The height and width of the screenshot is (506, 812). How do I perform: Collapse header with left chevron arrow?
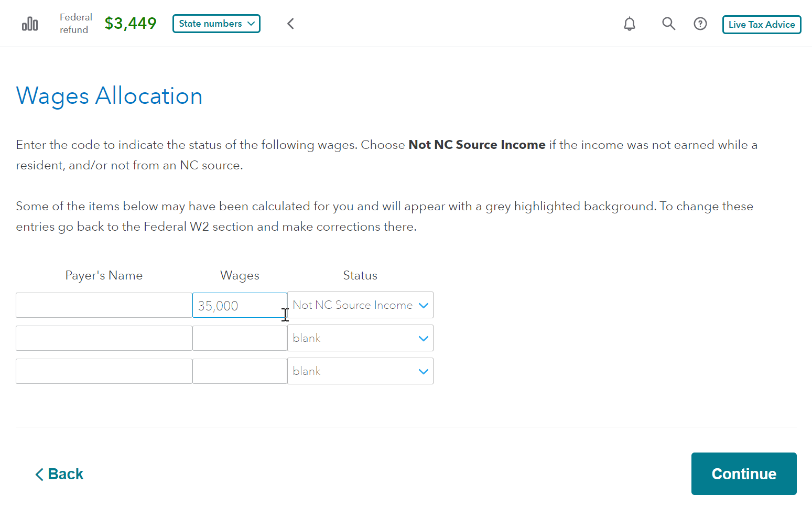(x=291, y=24)
